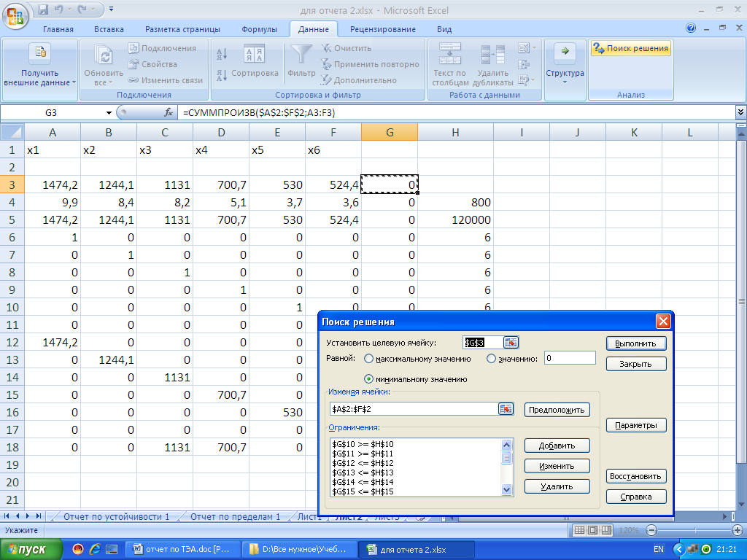Click Изменить constraint button

click(557, 466)
